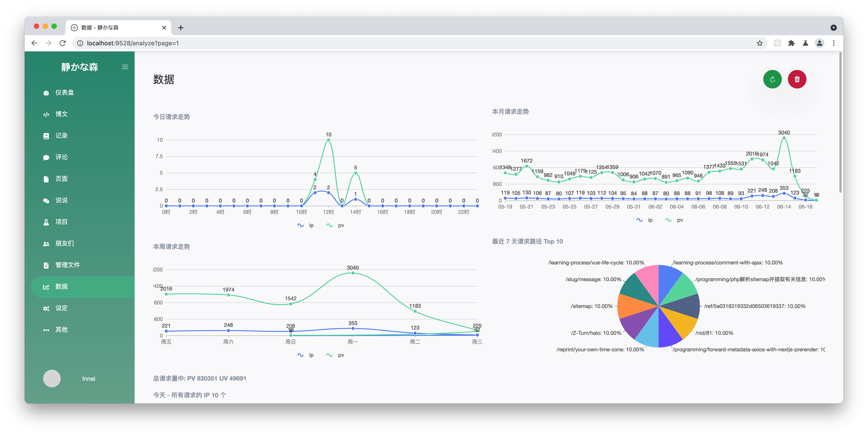Click the peak value 10 point in 今日请求走势
The height and width of the screenshot is (436, 868).
tap(328, 140)
